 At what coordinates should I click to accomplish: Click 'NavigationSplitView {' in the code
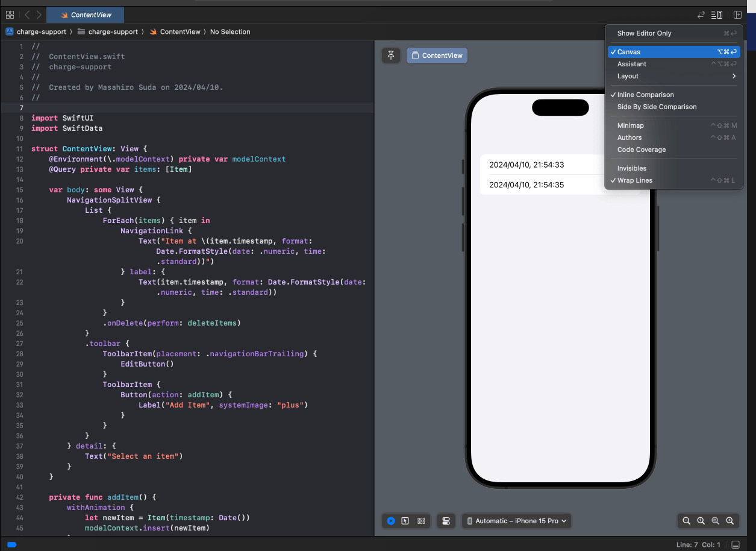click(114, 200)
